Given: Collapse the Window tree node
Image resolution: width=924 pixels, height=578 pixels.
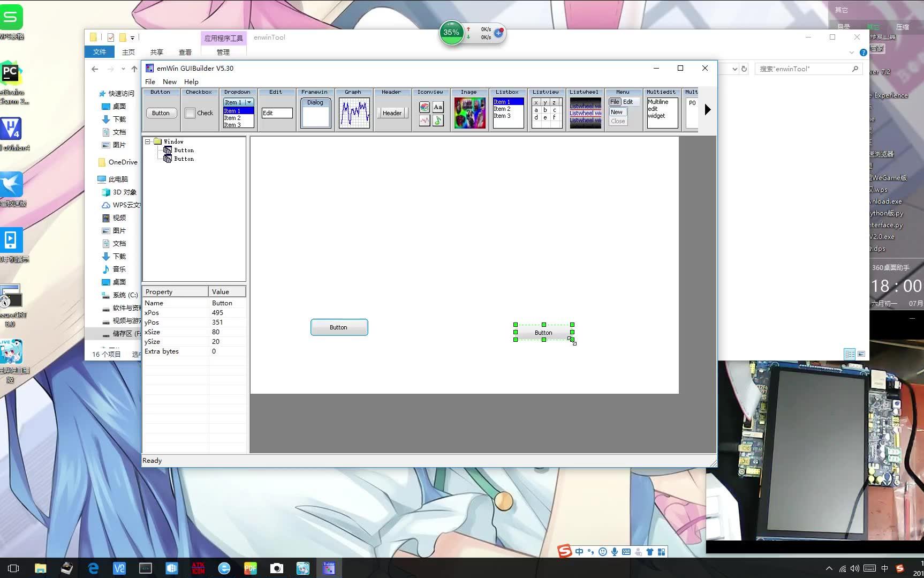Looking at the screenshot, I should [x=147, y=141].
